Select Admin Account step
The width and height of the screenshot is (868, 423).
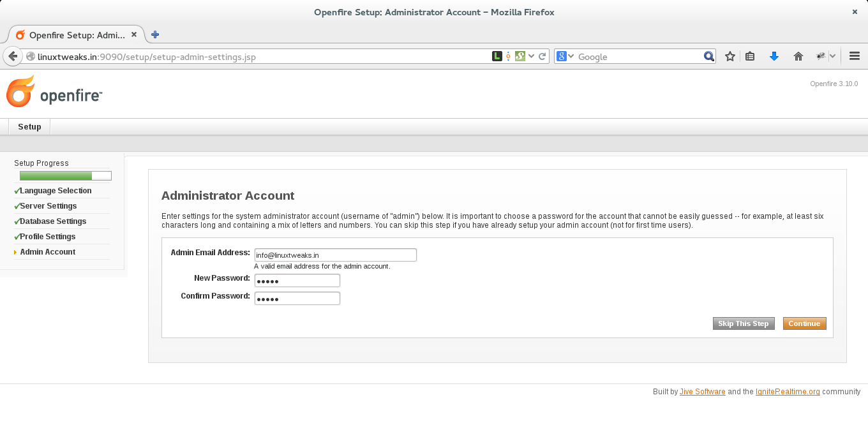(48, 252)
